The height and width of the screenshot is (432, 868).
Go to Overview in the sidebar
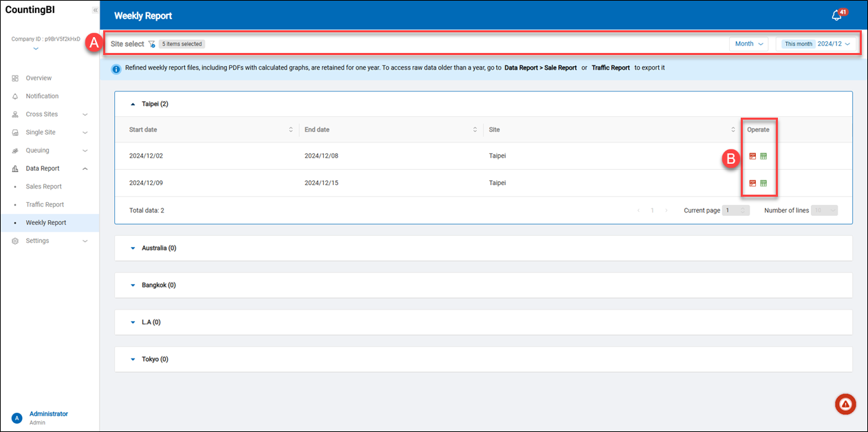click(x=39, y=78)
